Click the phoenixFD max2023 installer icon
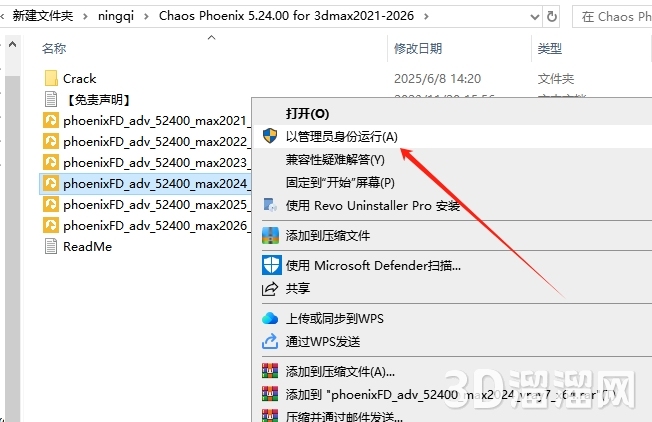Viewport: 652px width, 422px height. (51, 162)
